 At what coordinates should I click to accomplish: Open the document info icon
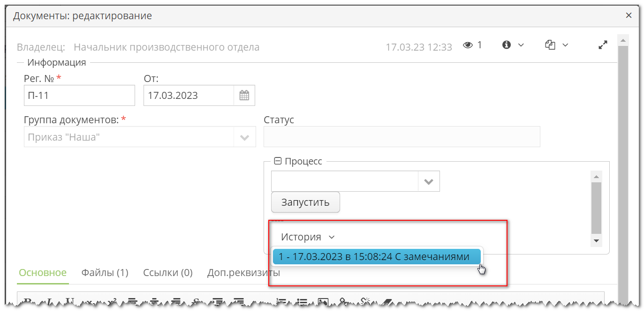(x=506, y=45)
